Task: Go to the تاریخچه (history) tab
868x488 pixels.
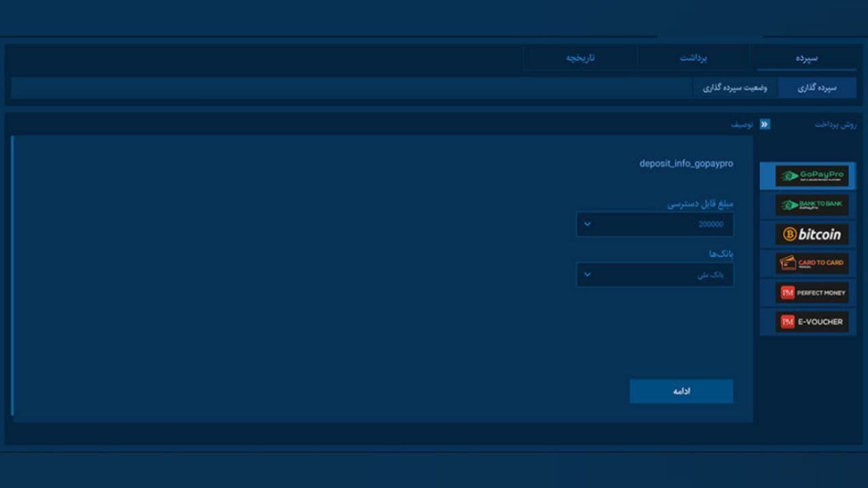Action: coord(580,58)
